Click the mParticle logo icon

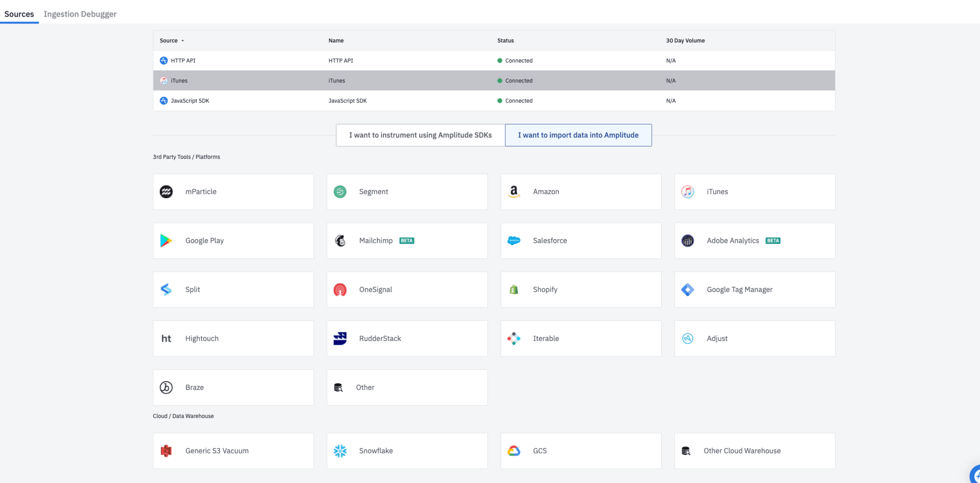(x=166, y=192)
